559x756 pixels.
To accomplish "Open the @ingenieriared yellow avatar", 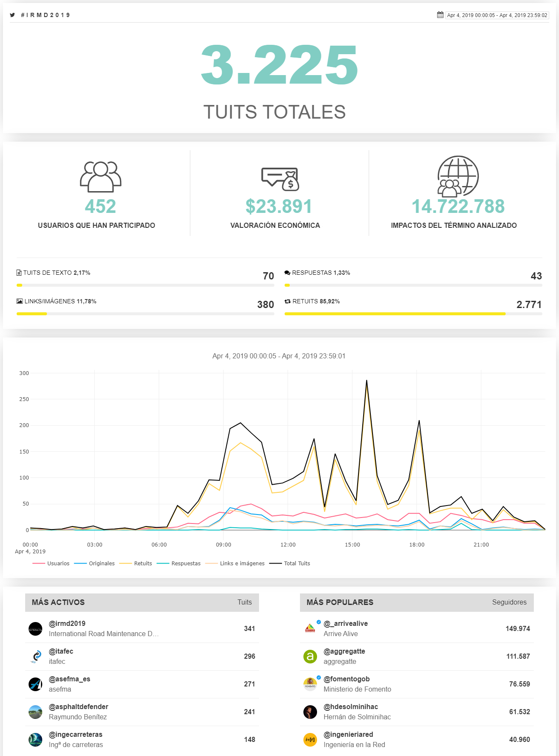I will point(310,740).
